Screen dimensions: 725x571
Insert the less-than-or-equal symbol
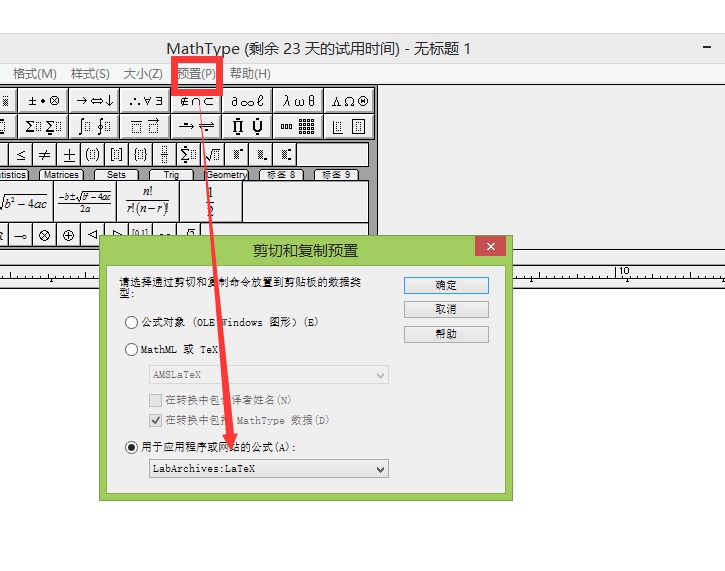tap(21, 154)
